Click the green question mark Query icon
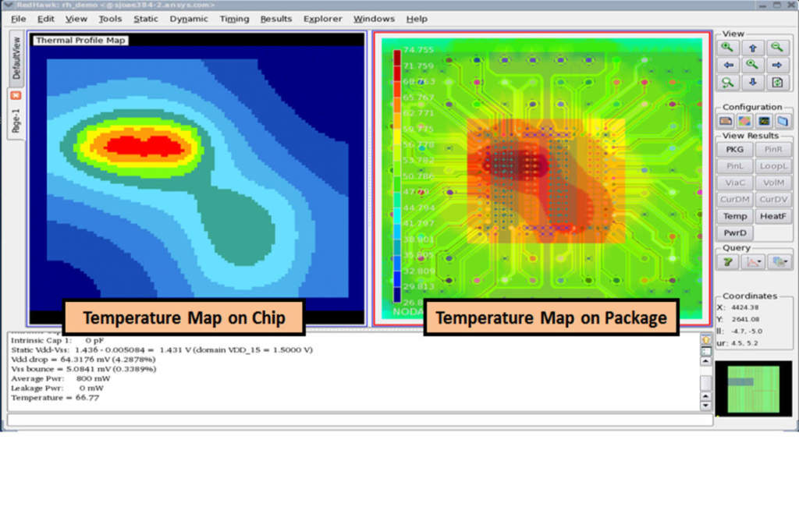 point(728,262)
